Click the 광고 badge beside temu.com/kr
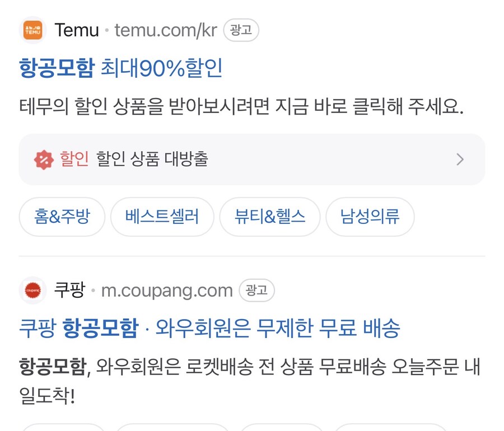Viewport: 504px width, 431px height. (x=241, y=30)
